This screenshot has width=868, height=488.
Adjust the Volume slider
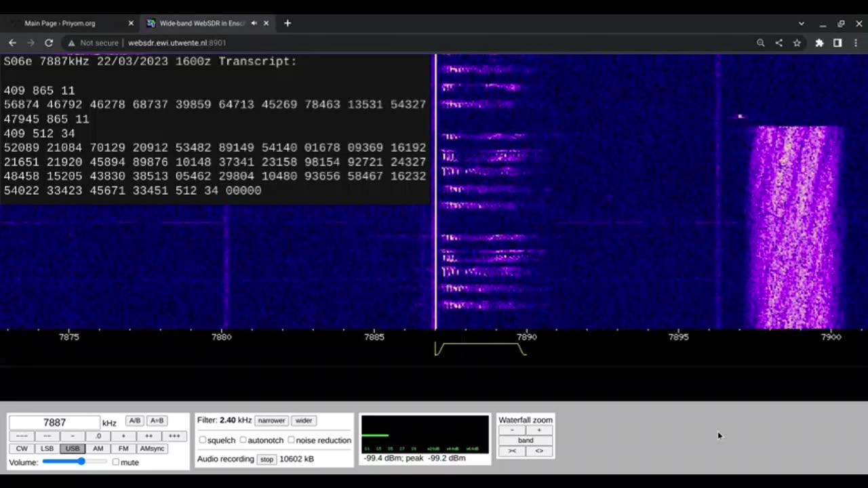(75, 462)
